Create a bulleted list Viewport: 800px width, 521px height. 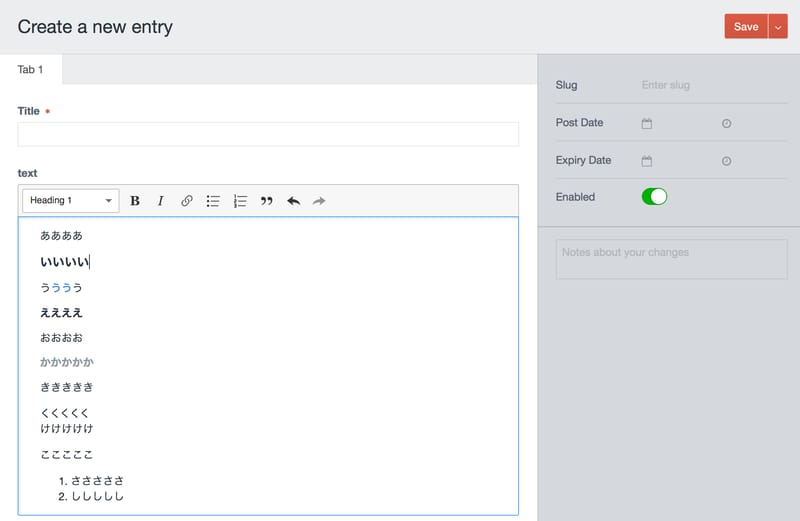coord(213,201)
